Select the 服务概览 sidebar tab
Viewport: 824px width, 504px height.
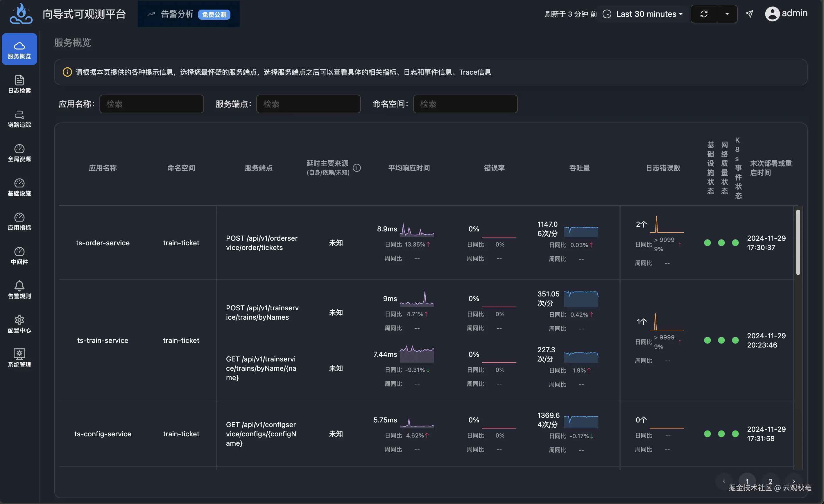coord(19,49)
